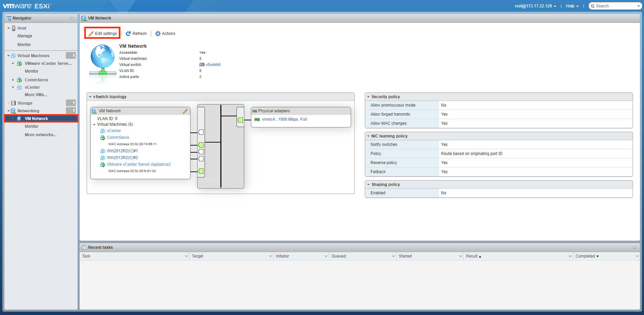
Task: Collapse the Security policy section
Action: coord(369,97)
